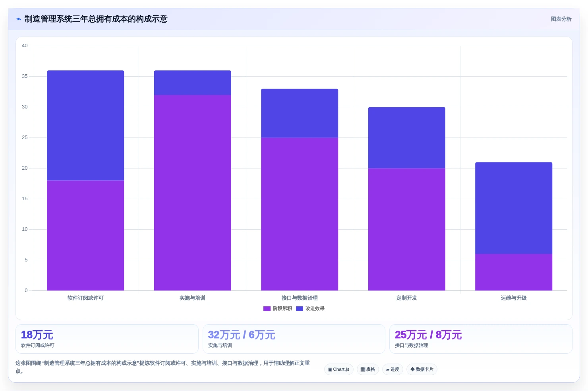This screenshot has width=588, height=391.
Task: Click the 软件订阅或许可 x-axis label
Action: pyautogui.click(x=85, y=298)
